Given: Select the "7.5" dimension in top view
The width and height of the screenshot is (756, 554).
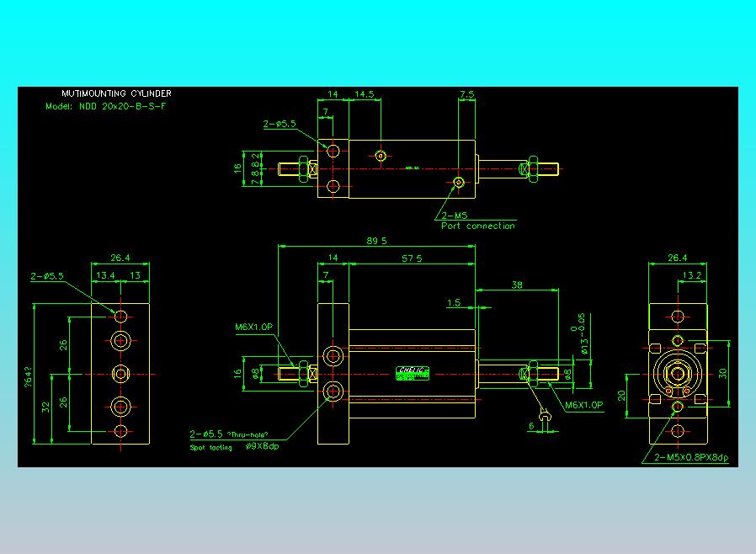Looking at the screenshot, I should (466, 94).
